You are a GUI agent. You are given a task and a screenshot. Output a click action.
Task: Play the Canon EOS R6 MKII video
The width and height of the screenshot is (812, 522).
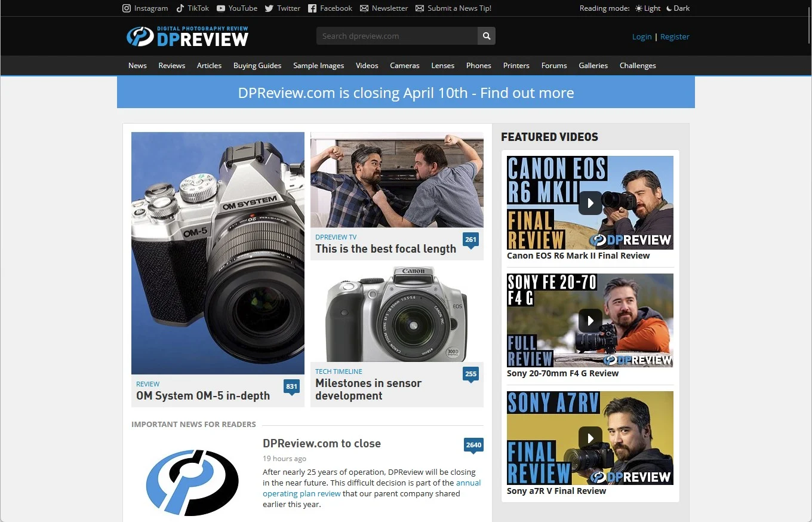point(590,203)
